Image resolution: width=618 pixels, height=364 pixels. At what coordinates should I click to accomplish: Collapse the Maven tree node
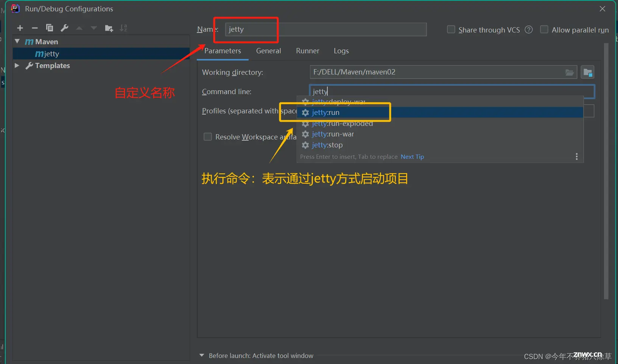click(17, 41)
